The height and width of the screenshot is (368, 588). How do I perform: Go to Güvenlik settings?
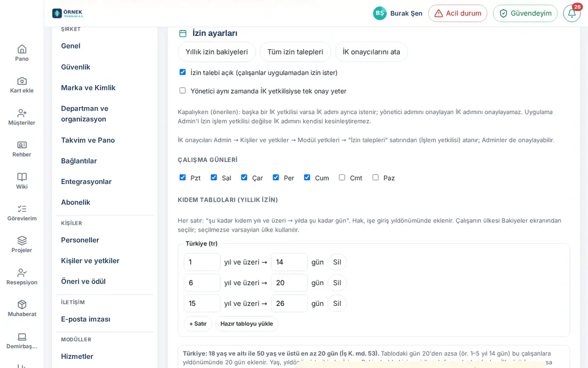point(75,67)
